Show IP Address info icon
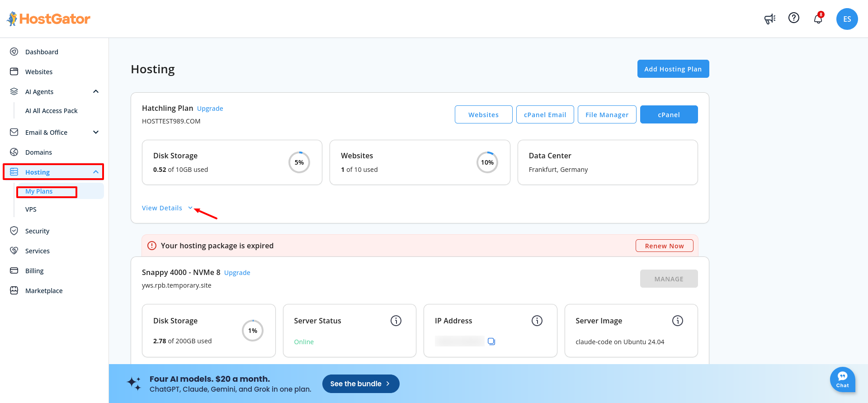This screenshot has height=403, width=868. pos(537,321)
